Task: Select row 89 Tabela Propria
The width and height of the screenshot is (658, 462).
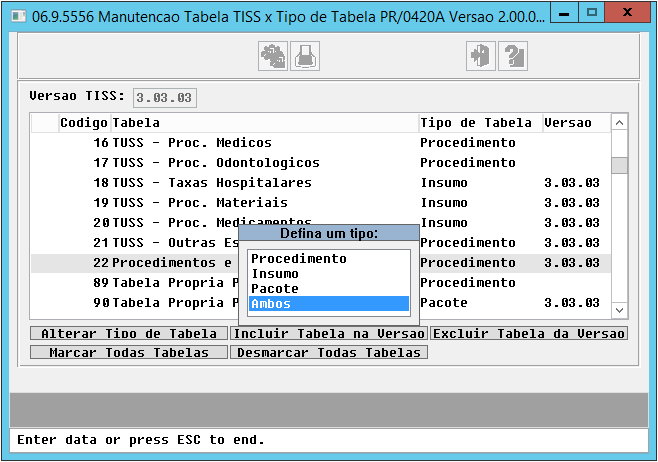Action: [x=321, y=283]
